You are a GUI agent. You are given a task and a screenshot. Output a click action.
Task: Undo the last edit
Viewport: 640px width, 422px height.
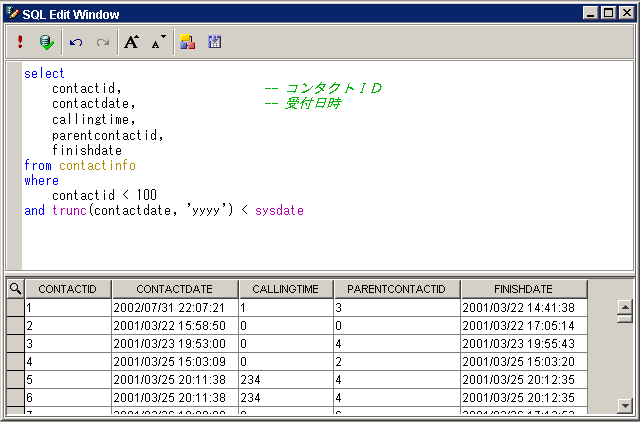pos(76,42)
